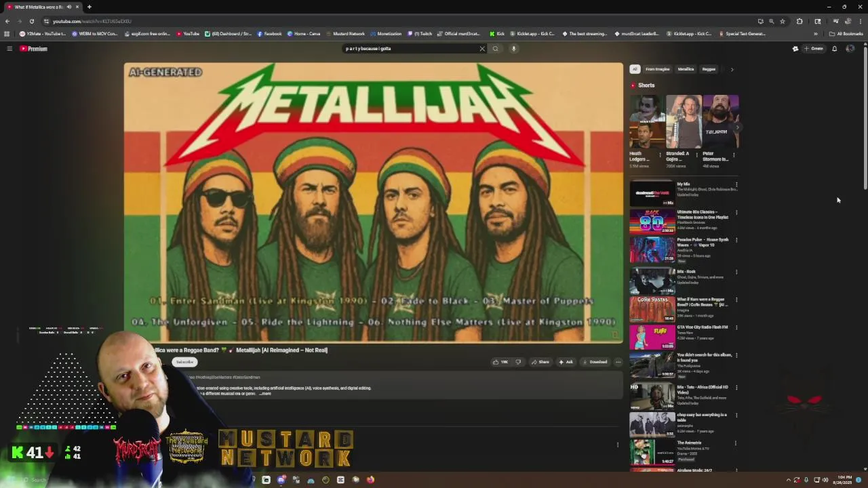Open the YouTube notifications bell
The height and width of the screenshot is (488, 868).
tap(834, 49)
